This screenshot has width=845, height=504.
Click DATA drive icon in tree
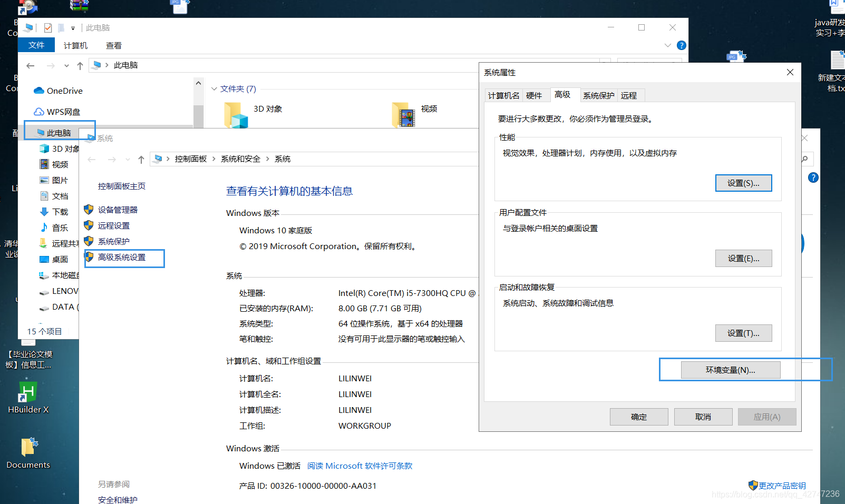point(44,308)
